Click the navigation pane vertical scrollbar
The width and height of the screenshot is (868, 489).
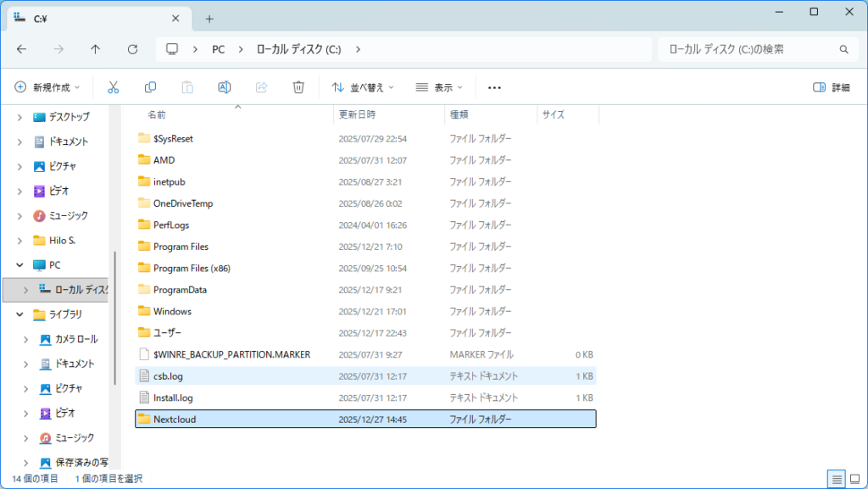[115, 280]
